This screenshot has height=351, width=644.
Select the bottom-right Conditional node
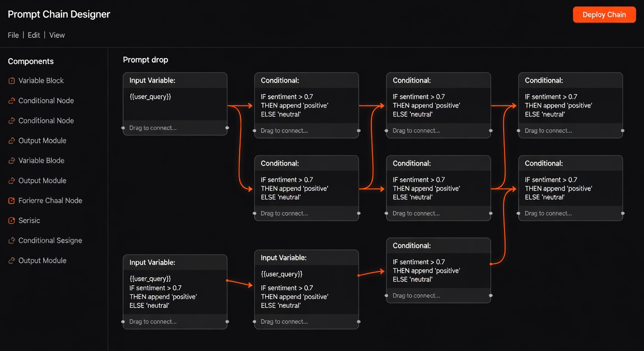coord(570,186)
